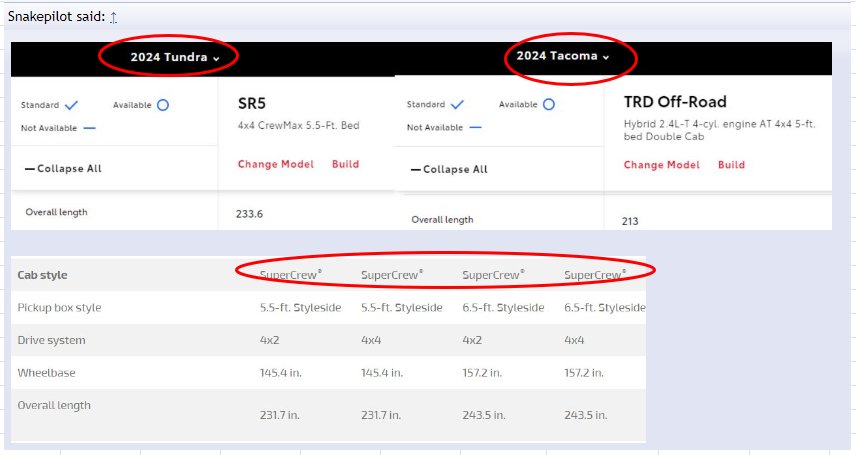Click the Available circle icon in Tacoma panel
This screenshot has height=455, width=856.
pos(549,104)
